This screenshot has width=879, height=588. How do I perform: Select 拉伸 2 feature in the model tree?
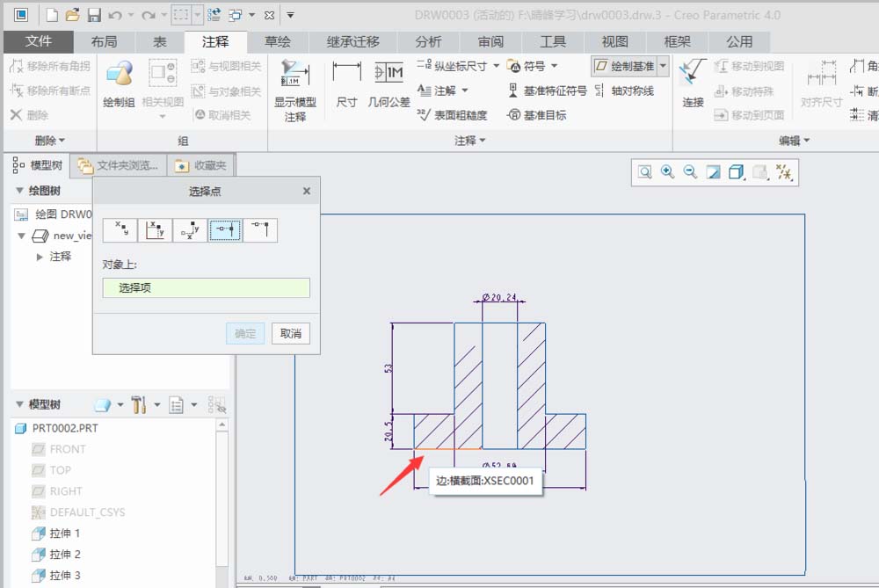click(65, 555)
